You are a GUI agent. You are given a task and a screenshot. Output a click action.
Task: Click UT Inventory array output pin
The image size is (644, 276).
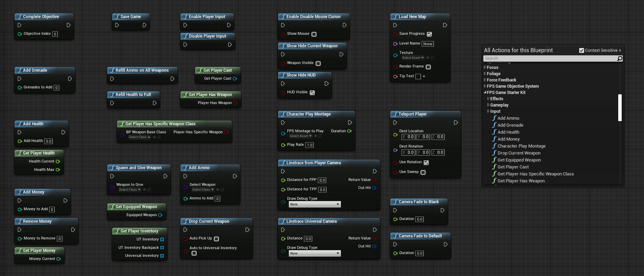[162, 239]
